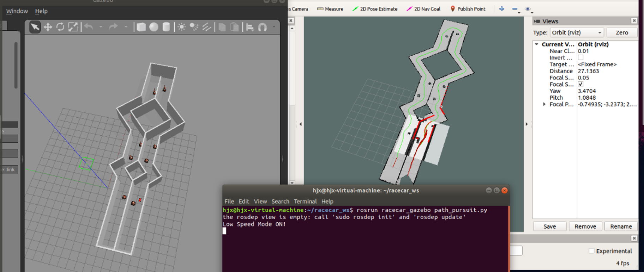644x272 pixels.
Task: Toggle the Focal Shape Fixed Size checkbox
Action: 580,84
